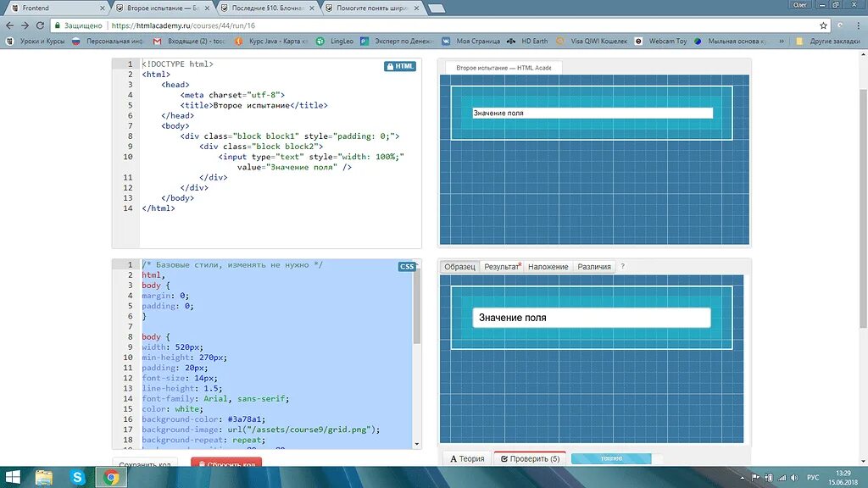Click the CSS editor vertical scrollbar thumb
Image resolution: width=868 pixels, height=488 pixels.
(x=417, y=305)
